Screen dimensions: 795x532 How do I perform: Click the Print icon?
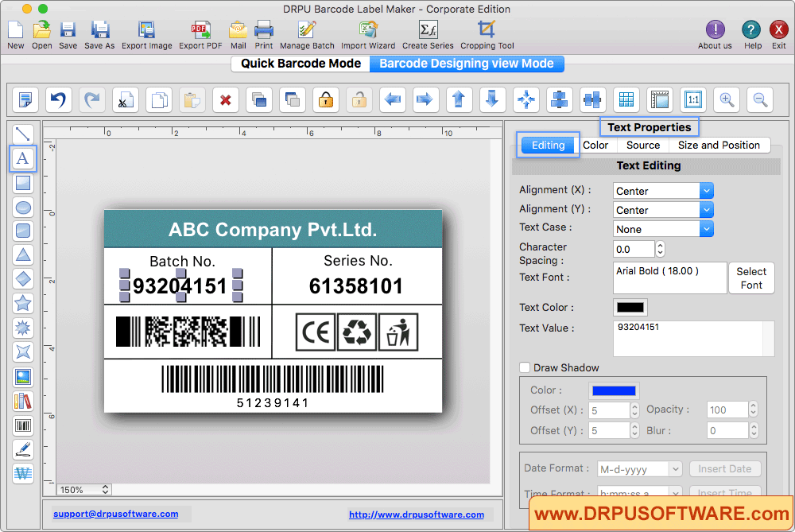[264, 30]
